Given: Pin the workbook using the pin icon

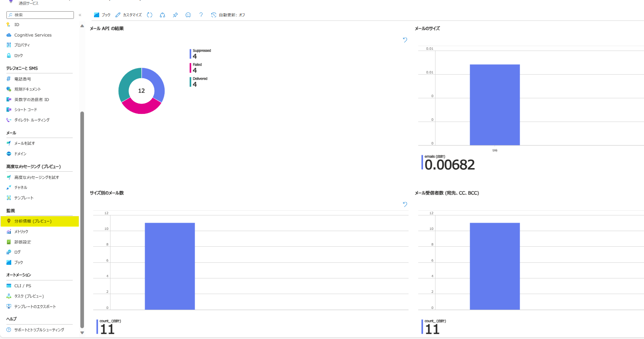Looking at the screenshot, I should pyautogui.click(x=175, y=15).
